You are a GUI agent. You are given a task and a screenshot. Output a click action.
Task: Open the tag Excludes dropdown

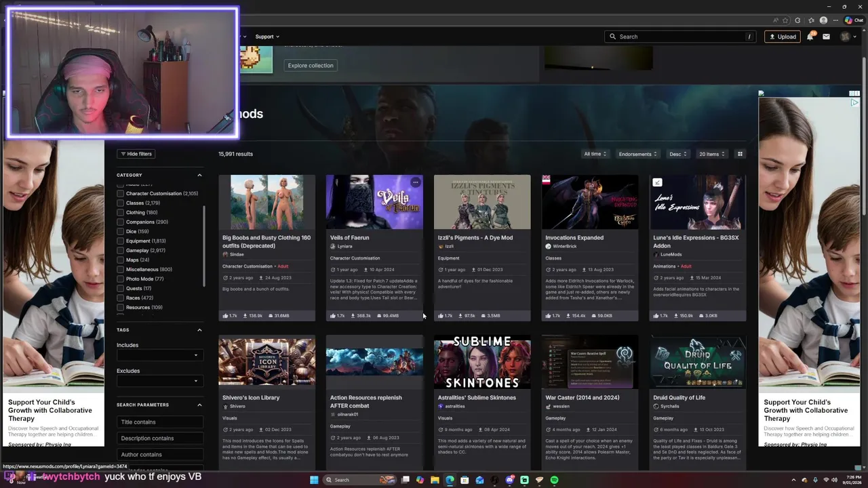[159, 381]
